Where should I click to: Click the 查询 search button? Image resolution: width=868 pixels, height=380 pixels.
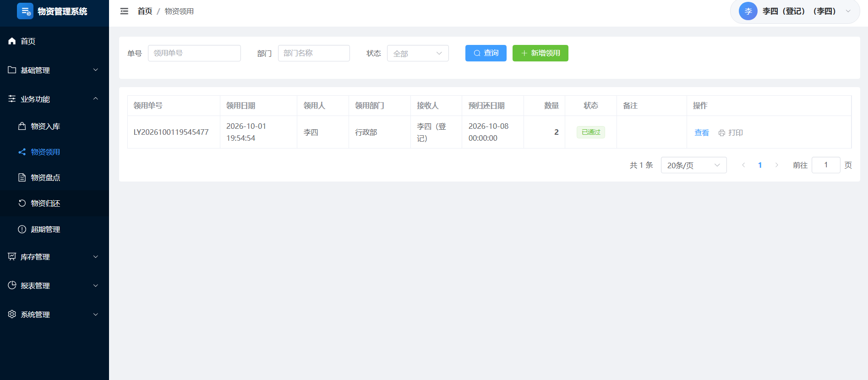tap(486, 53)
